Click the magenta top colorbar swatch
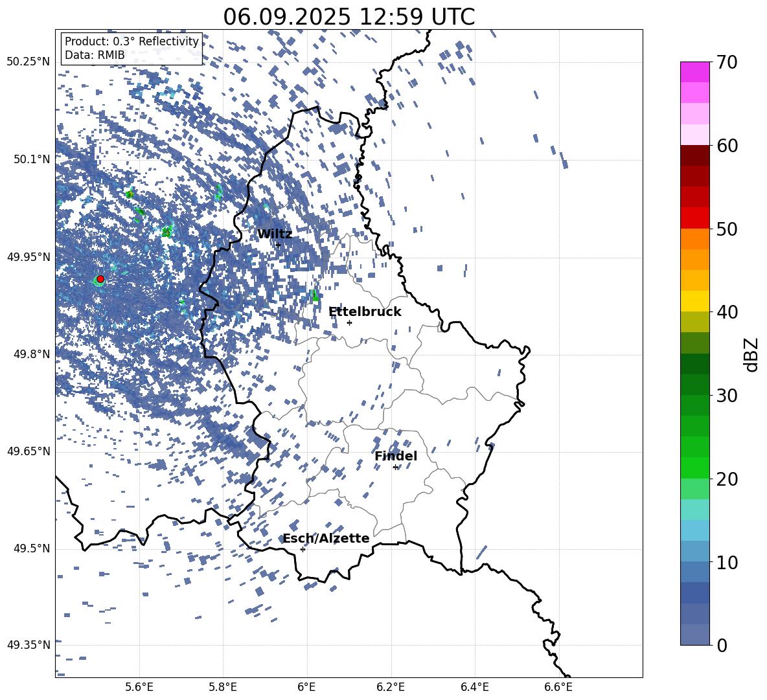767x700 pixels. coord(694,72)
